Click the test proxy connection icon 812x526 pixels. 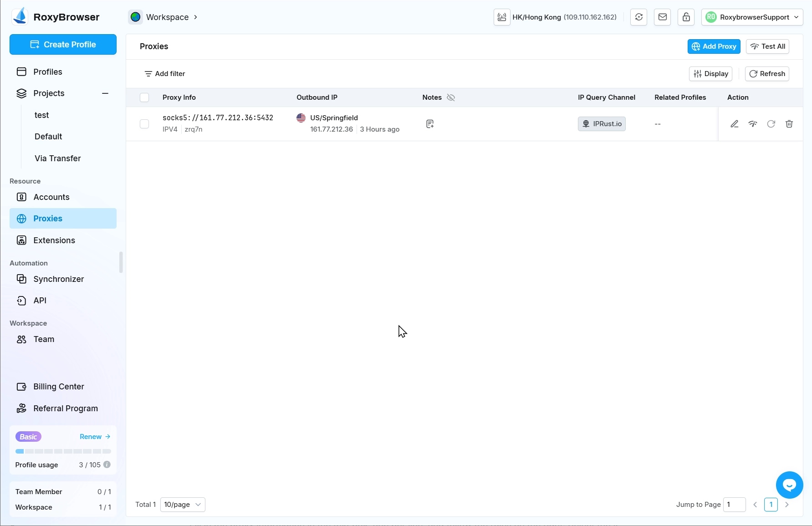point(753,124)
